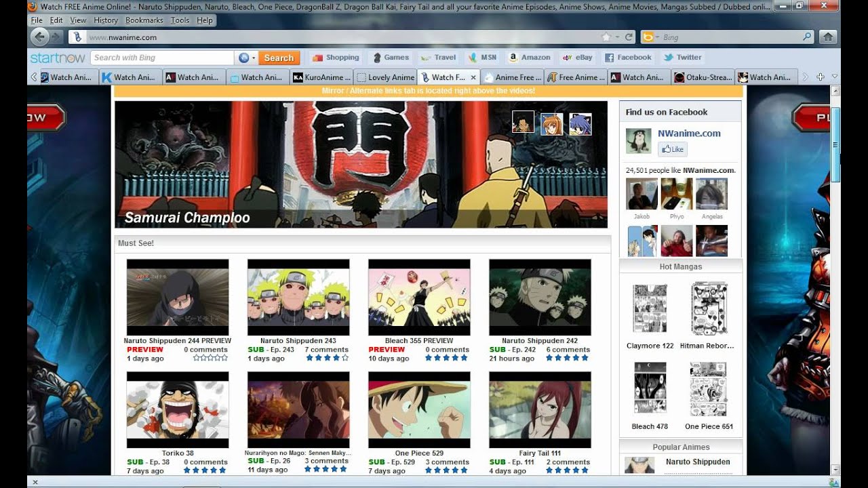Viewport: 868px width, 488px height.
Task: Open the Bleach 478 manga cover
Action: [x=650, y=388]
